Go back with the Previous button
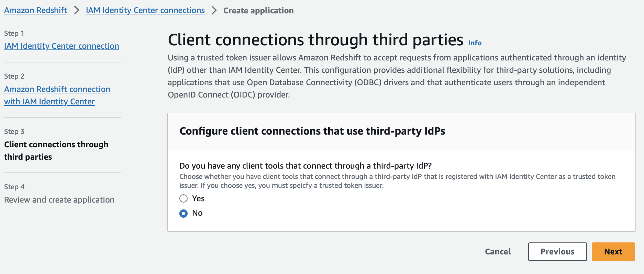 557,252
